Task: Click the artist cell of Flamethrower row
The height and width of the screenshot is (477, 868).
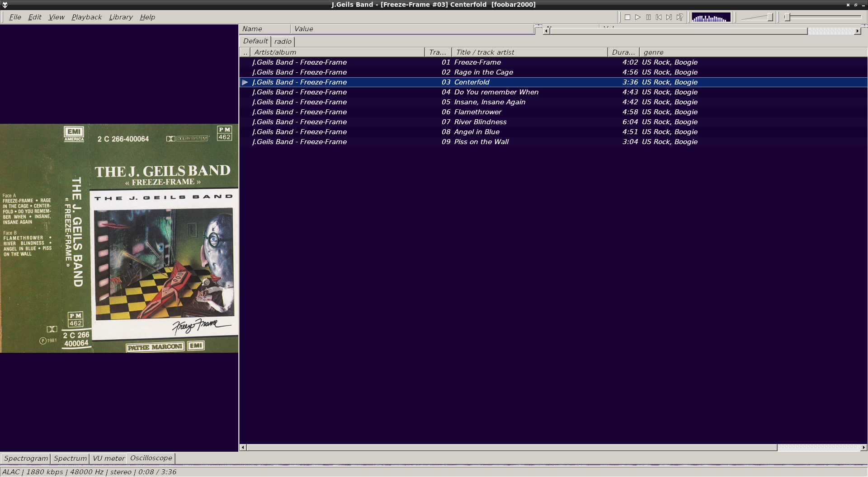Action: coord(299,112)
